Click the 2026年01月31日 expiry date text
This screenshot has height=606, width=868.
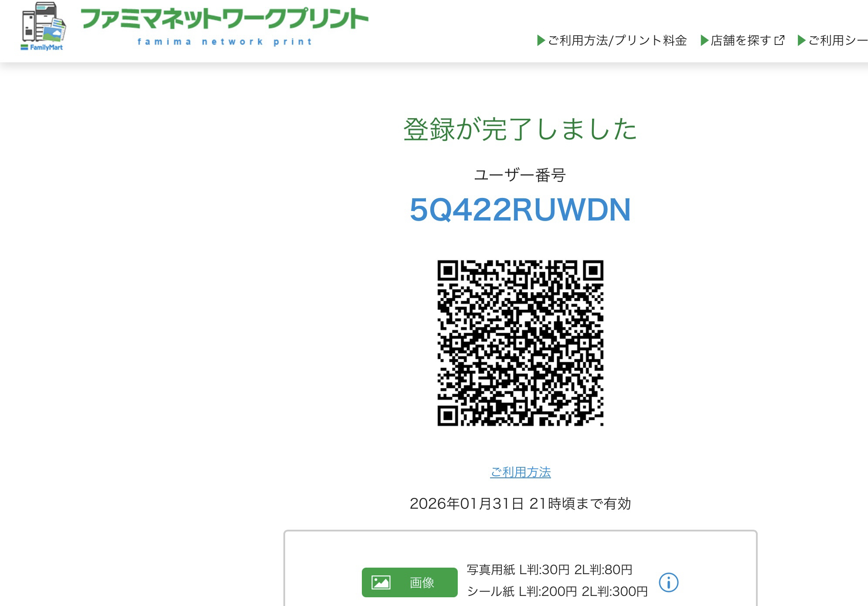pos(466,504)
